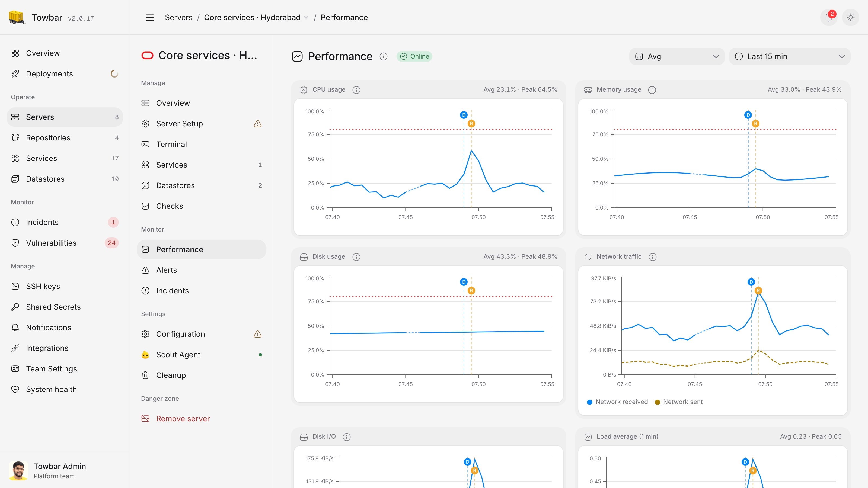Open Repositories in sidebar
Viewport: 868px width, 488px height.
65,138
